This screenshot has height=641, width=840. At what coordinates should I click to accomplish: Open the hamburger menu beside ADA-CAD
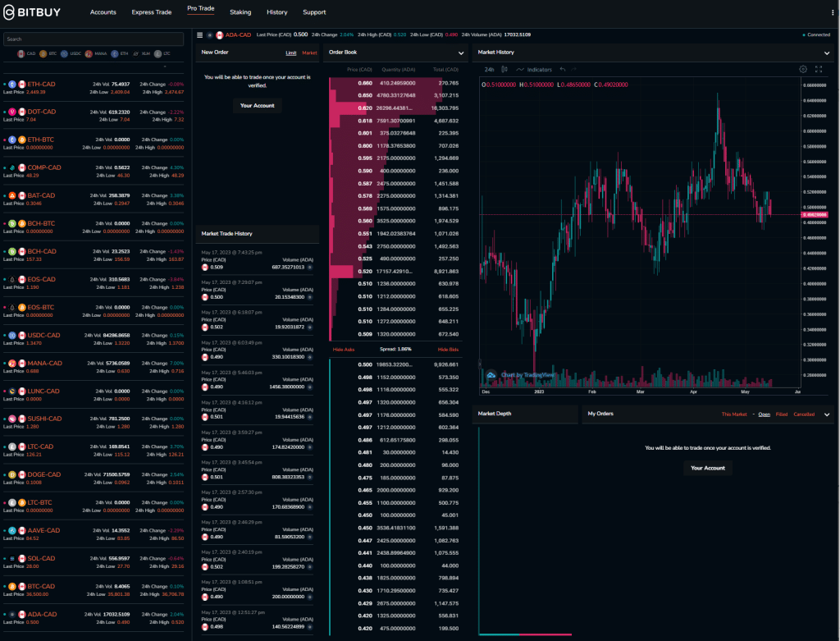[198, 34]
